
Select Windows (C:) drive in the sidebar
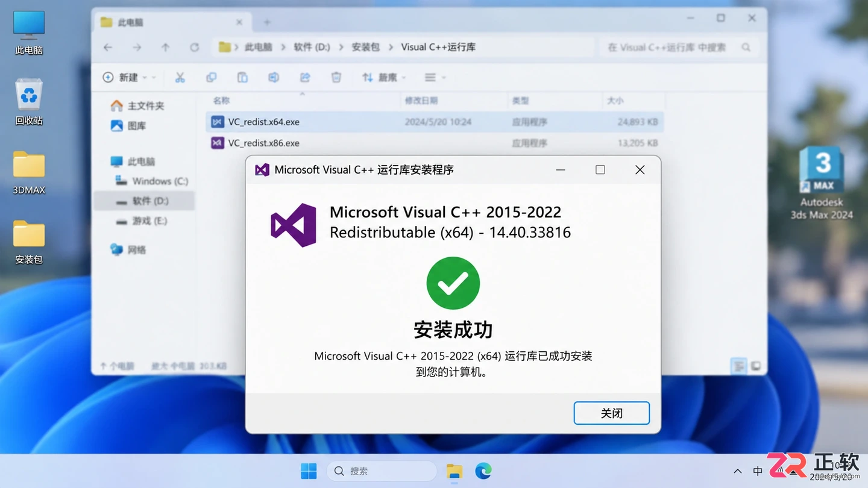click(x=152, y=181)
